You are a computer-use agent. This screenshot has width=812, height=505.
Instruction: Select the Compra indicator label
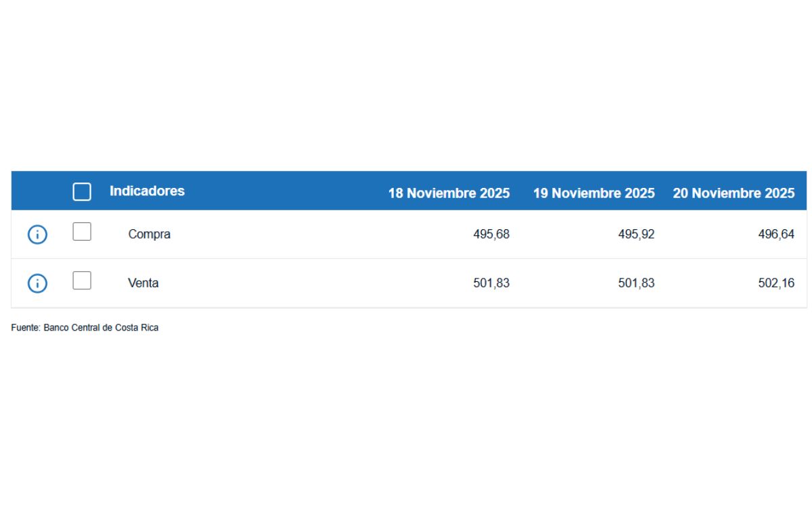150,235
